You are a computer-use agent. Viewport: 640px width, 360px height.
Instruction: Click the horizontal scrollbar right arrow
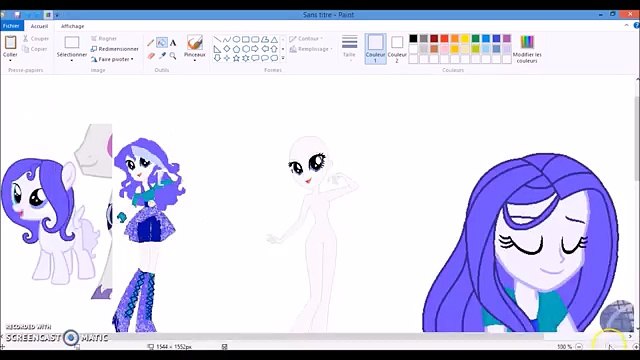(x=630, y=336)
